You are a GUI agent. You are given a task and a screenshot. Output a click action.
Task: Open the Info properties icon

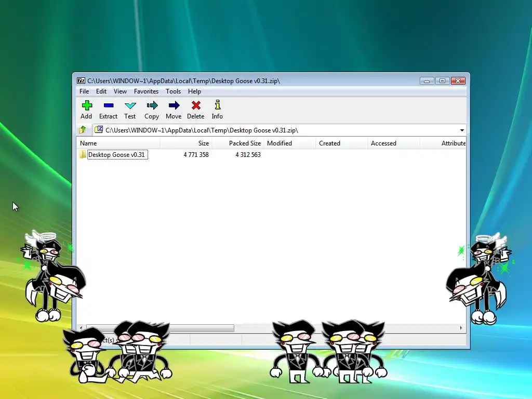pyautogui.click(x=218, y=105)
